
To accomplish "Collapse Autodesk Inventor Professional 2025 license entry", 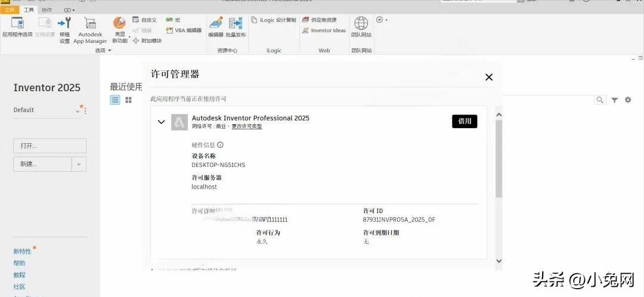I will [x=162, y=122].
